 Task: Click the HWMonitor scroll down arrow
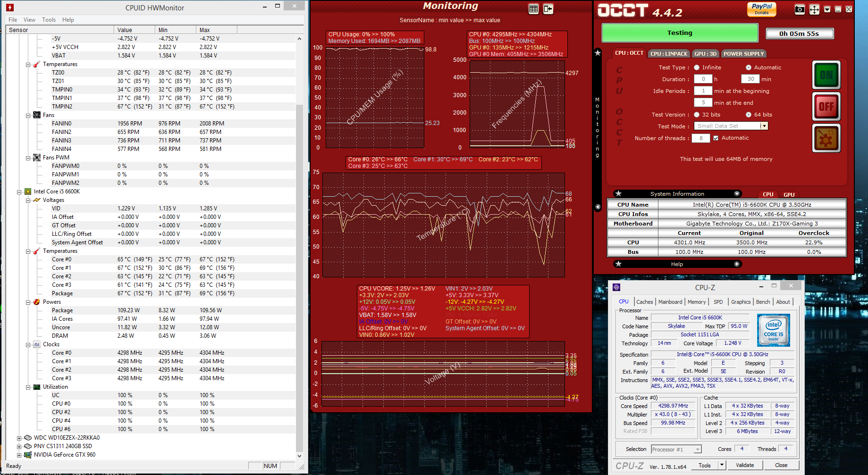click(x=299, y=456)
